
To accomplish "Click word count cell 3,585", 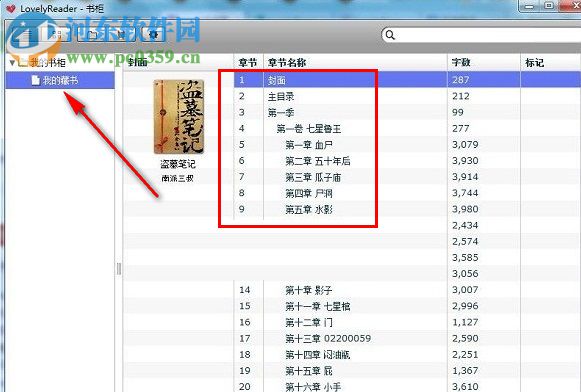I will 465,258.
